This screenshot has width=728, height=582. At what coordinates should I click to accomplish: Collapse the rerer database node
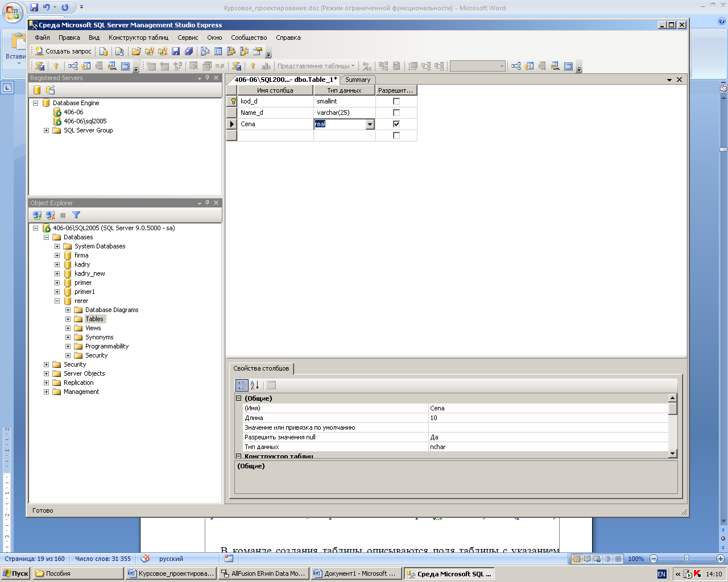click(x=57, y=301)
